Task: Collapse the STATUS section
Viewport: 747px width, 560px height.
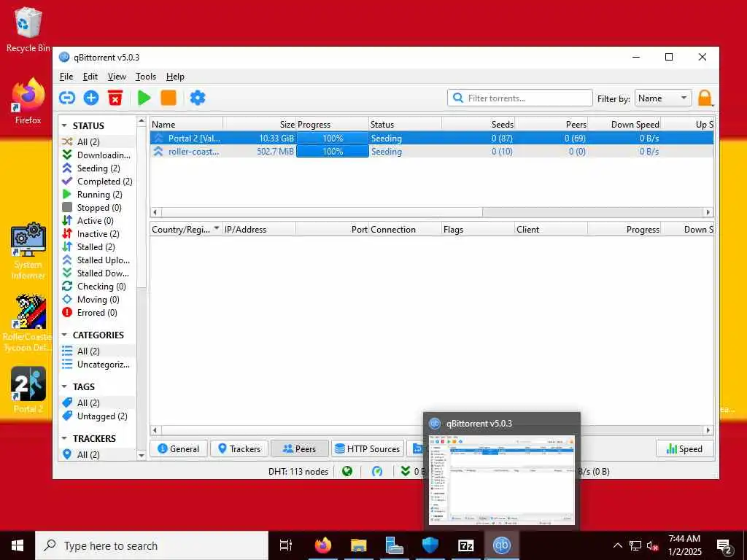Action: click(x=64, y=125)
